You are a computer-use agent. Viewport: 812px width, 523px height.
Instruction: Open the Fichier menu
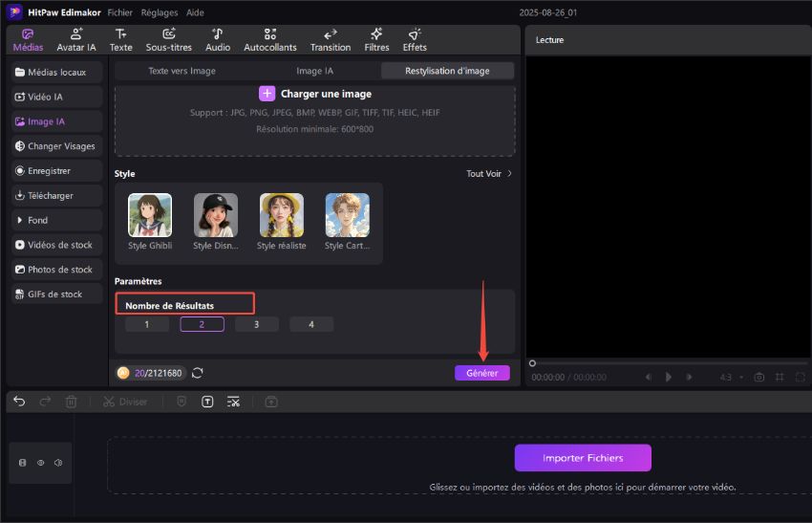[x=120, y=12]
